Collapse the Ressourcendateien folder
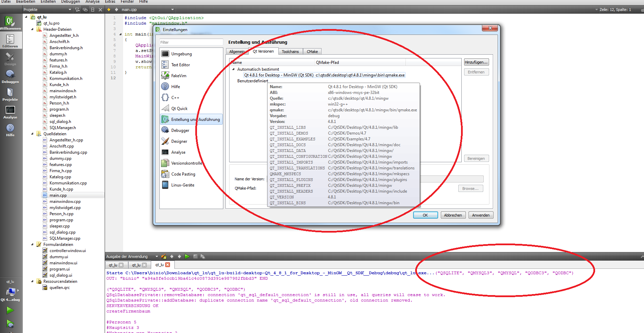Viewport: 644px width, 333px height. [x=32, y=281]
